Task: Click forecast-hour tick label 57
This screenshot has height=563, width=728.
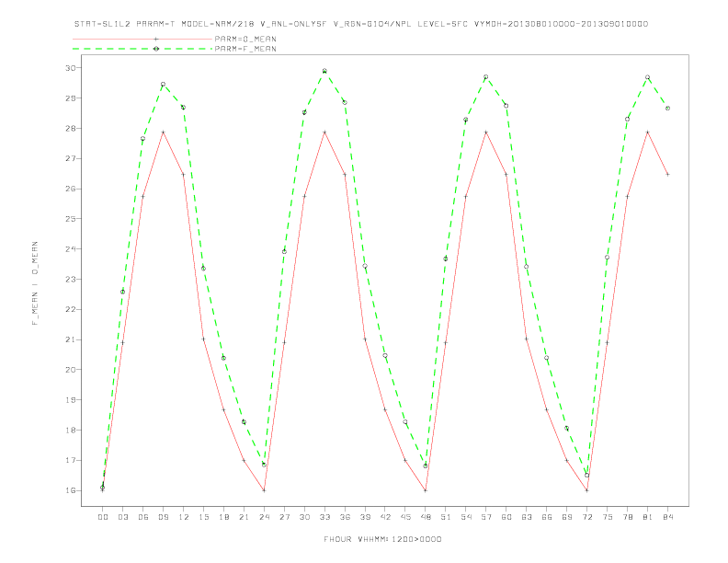Action: point(486,517)
